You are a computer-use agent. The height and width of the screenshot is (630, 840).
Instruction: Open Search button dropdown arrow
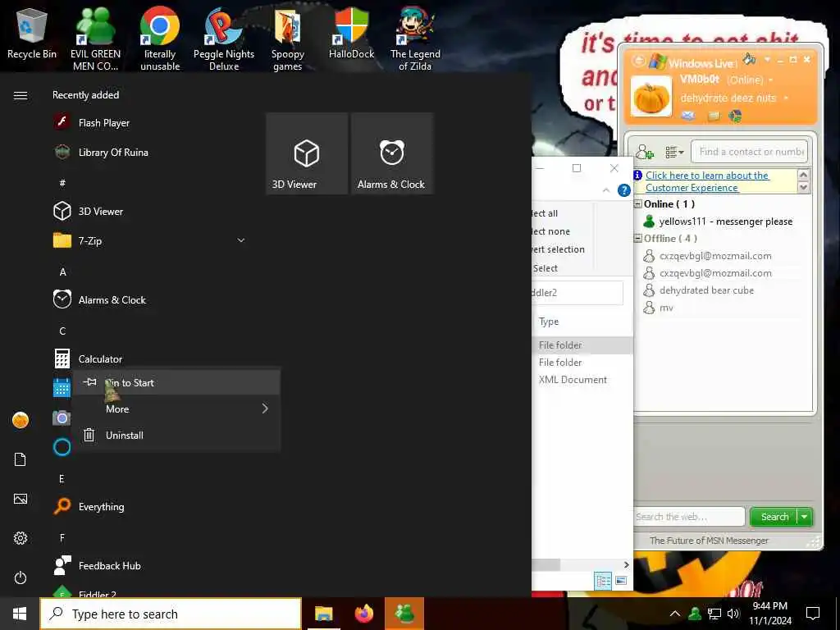pyautogui.click(x=805, y=517)
